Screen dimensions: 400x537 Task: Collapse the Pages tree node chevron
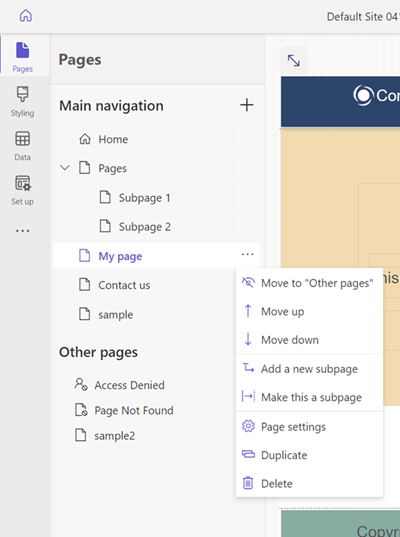pos(65,168)
